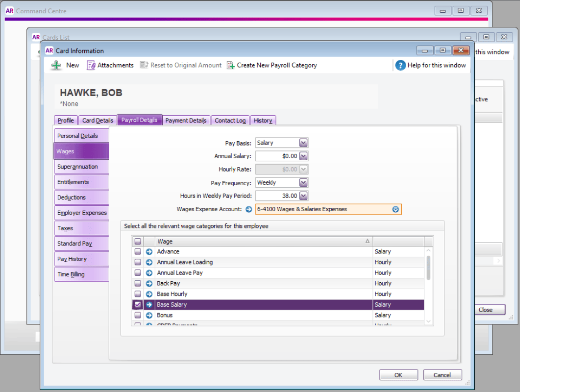The width and height of the screenshot is (588, 392).
Task: Open Attachments from the toolbar
Action: point(91,65)
